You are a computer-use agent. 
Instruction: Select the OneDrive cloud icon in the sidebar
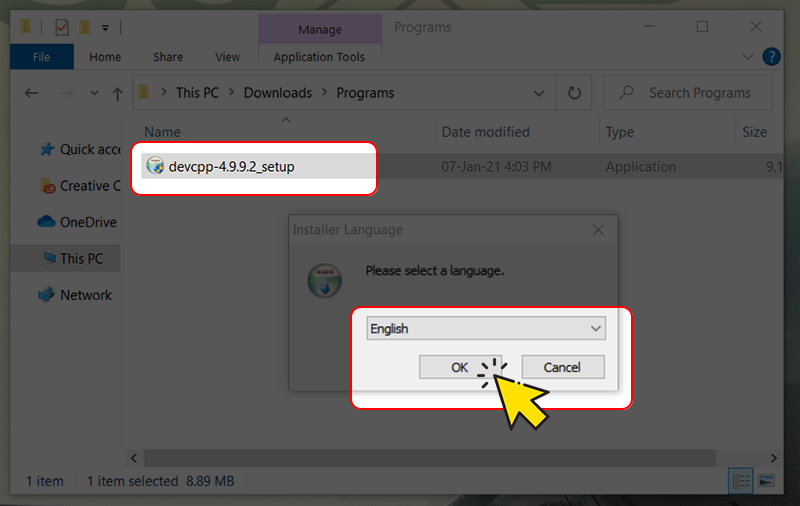(x=46, y=222)
